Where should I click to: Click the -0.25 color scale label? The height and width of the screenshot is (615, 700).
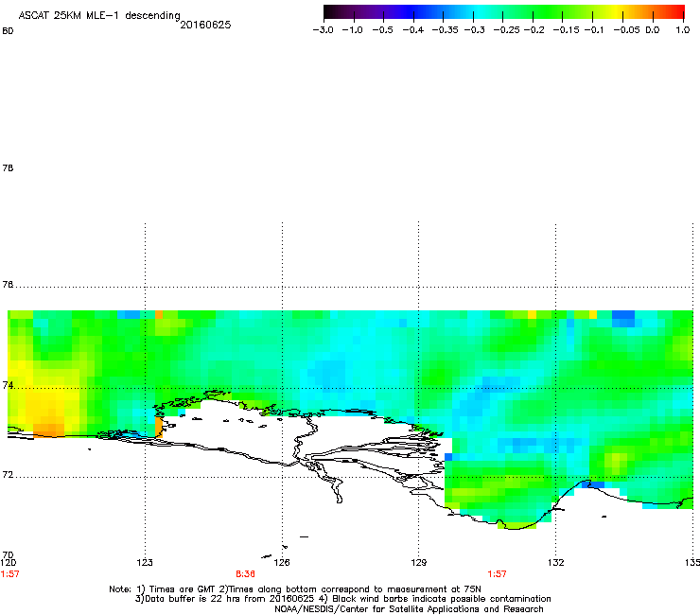(506, 30)
